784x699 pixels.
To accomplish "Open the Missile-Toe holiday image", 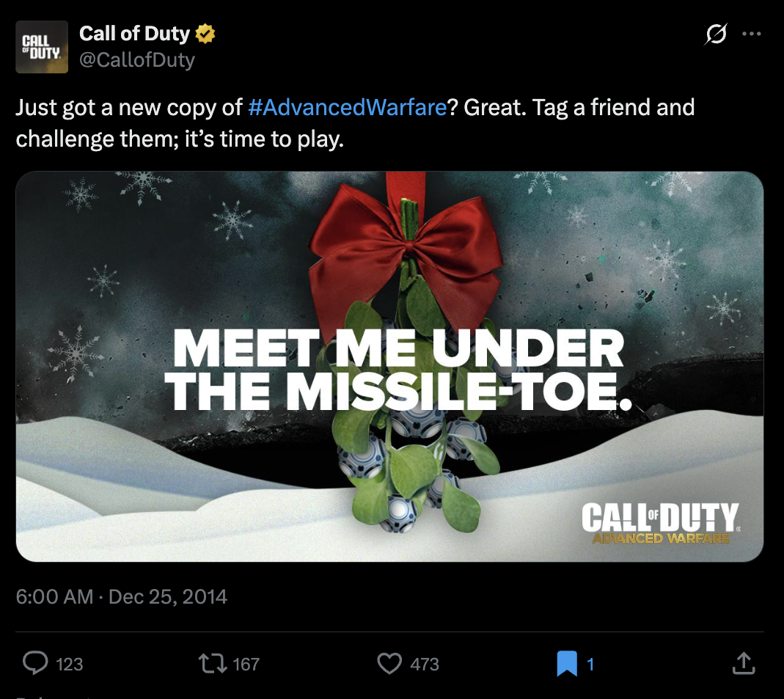I will [x=389, y=367].
